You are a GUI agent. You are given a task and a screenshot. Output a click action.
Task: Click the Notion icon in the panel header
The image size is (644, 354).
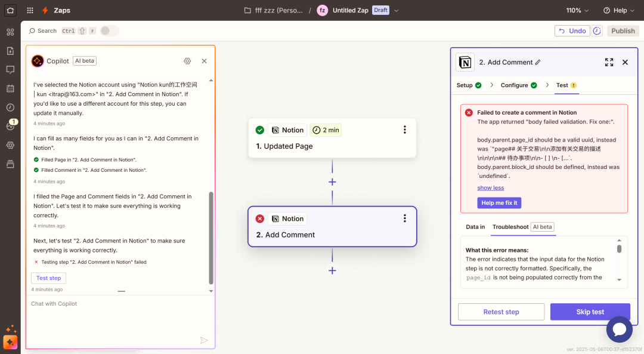click(x=465, y=63)
